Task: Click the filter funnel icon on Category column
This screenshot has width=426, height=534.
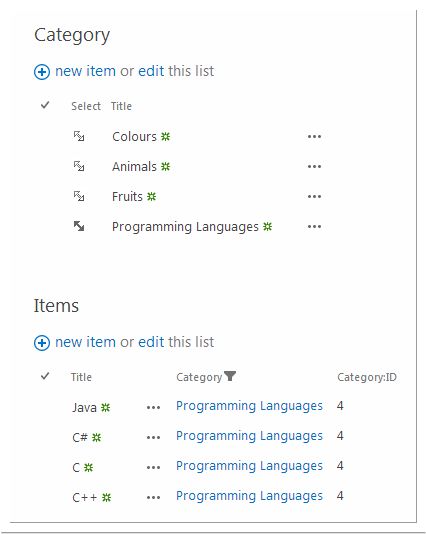Action: (x=230, y=376)
